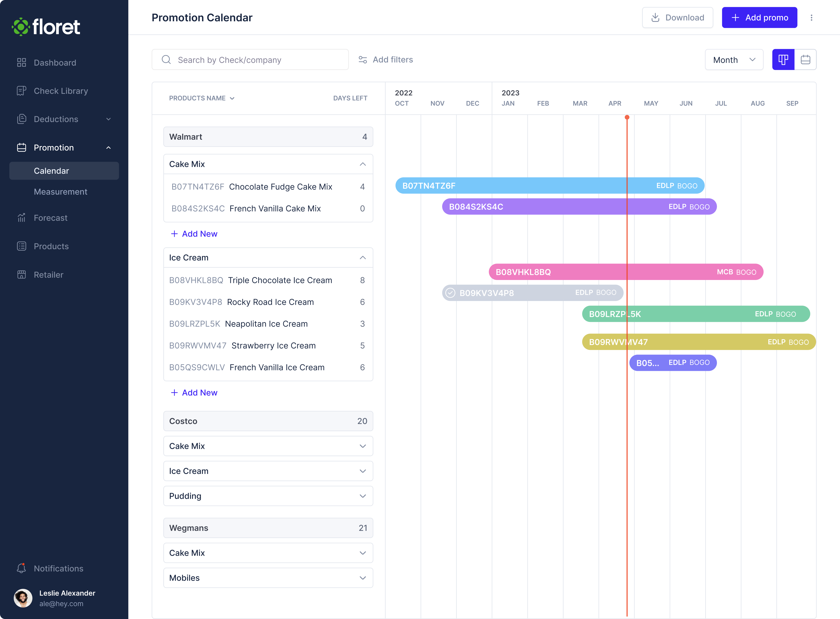The image size is (840, 619).
Task: Open the three-dot more options menu
Action: pyautogui.click(x=811, y=18)
